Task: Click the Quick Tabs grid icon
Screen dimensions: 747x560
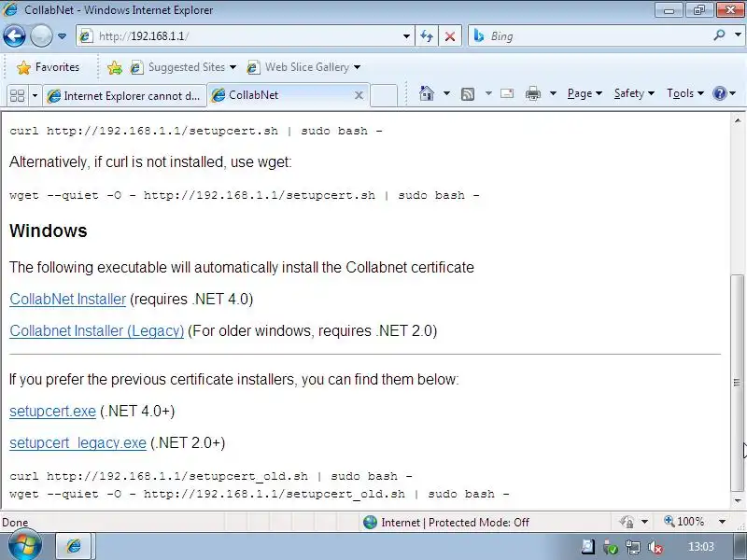Action: coord(17,96)
